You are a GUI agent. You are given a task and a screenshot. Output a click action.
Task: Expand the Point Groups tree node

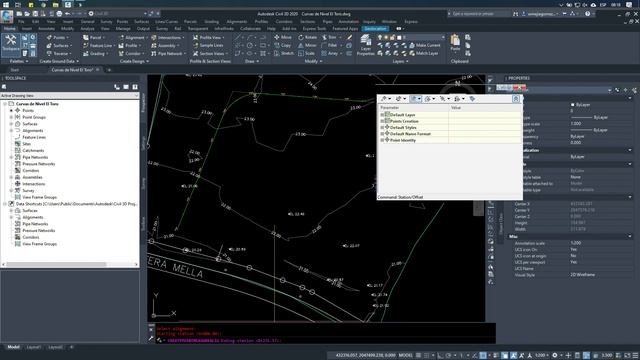click(x=11, y=117)
